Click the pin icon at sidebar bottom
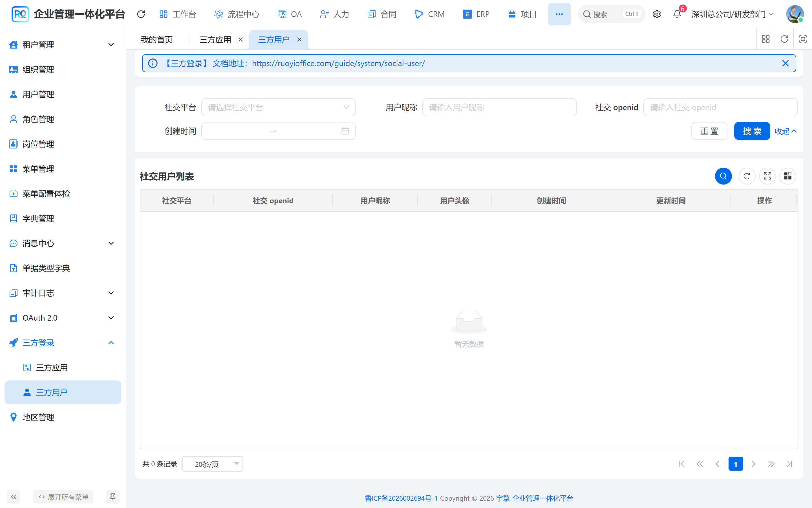Viewport: 812px width, 508px height. coord(113,497)
